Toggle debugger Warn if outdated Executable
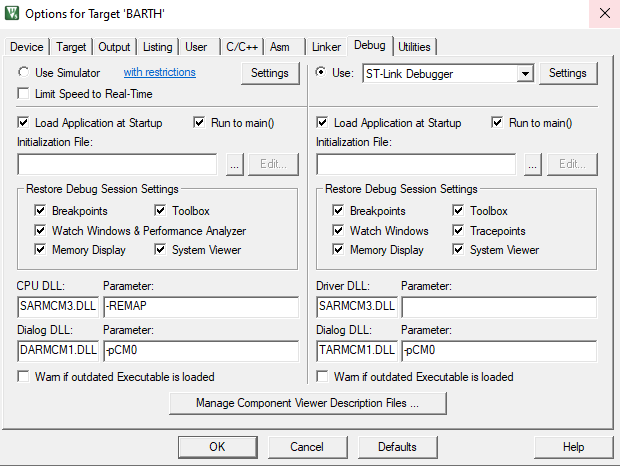This screenshot has width=620, height=467. [x=322, y=376]
